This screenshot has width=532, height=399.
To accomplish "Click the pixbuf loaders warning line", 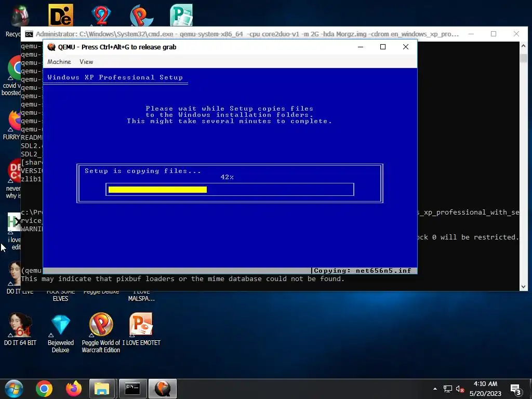I will point(183,279).
